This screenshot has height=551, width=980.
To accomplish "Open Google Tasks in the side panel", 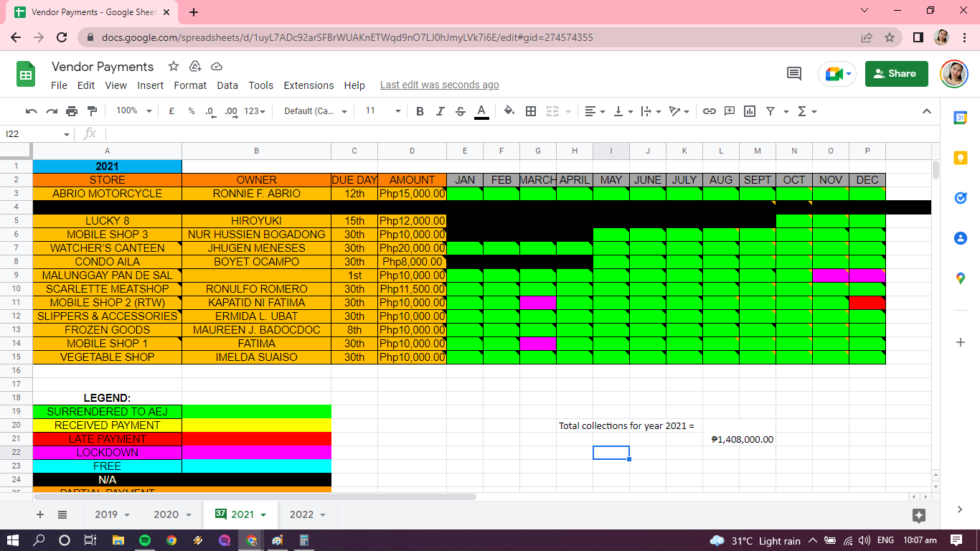I will point(961,198).
